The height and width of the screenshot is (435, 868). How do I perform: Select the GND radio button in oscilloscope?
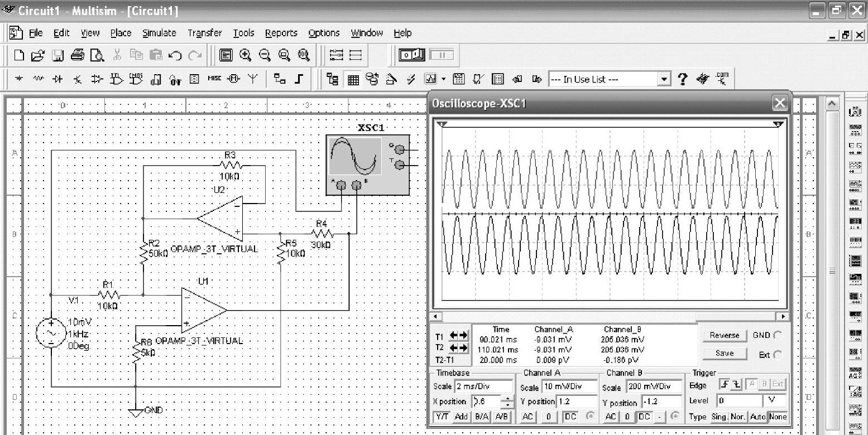tap(778, 336)
